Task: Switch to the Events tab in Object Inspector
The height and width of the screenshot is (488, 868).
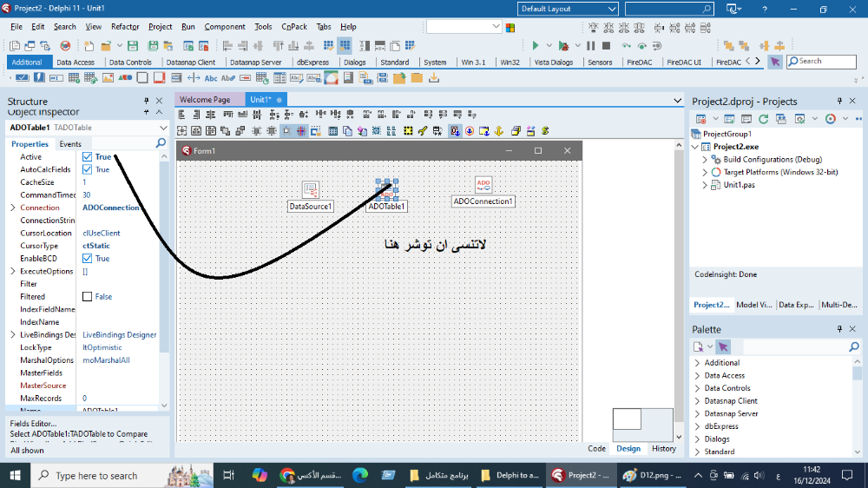Action: click(x=70, y=144)
